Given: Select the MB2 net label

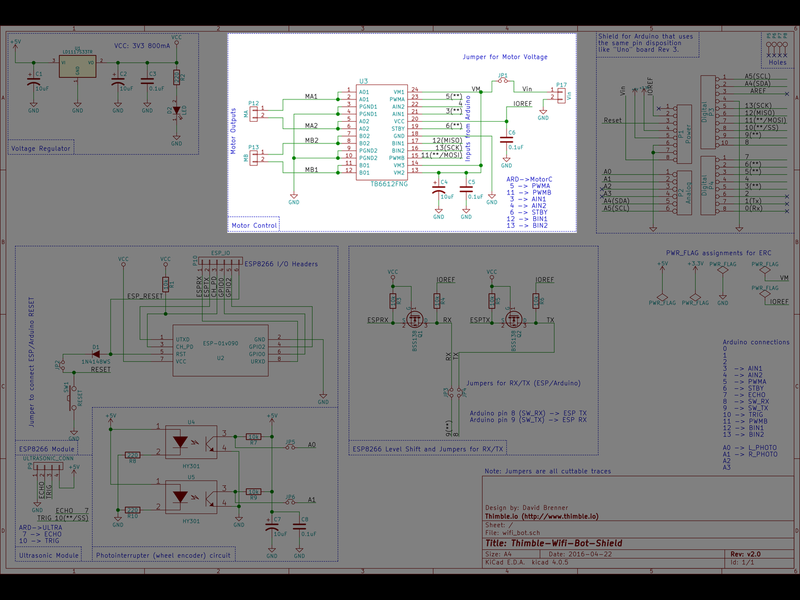Looking at the screenshot, I should click(x=311, y=140).
